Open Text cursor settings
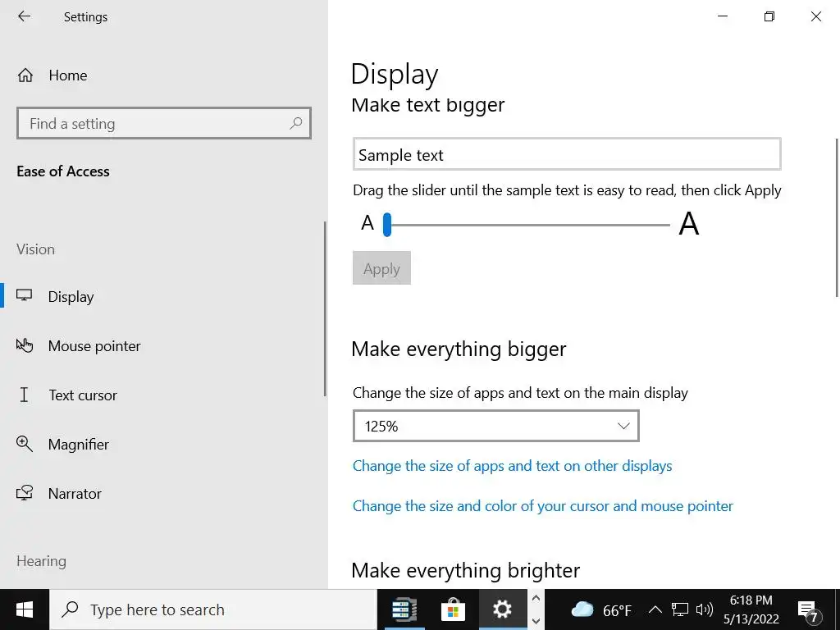 pos(83,395)
